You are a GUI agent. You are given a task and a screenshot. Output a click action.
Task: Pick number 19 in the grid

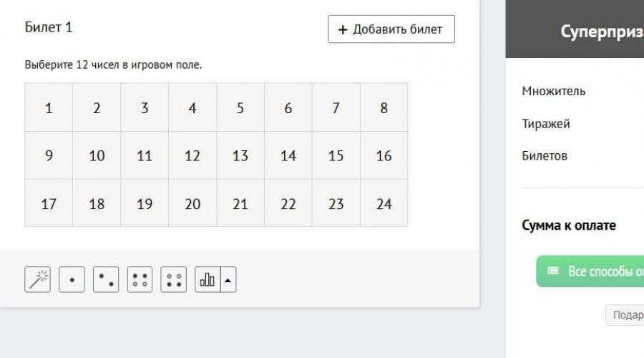click(x=145, y=203)
